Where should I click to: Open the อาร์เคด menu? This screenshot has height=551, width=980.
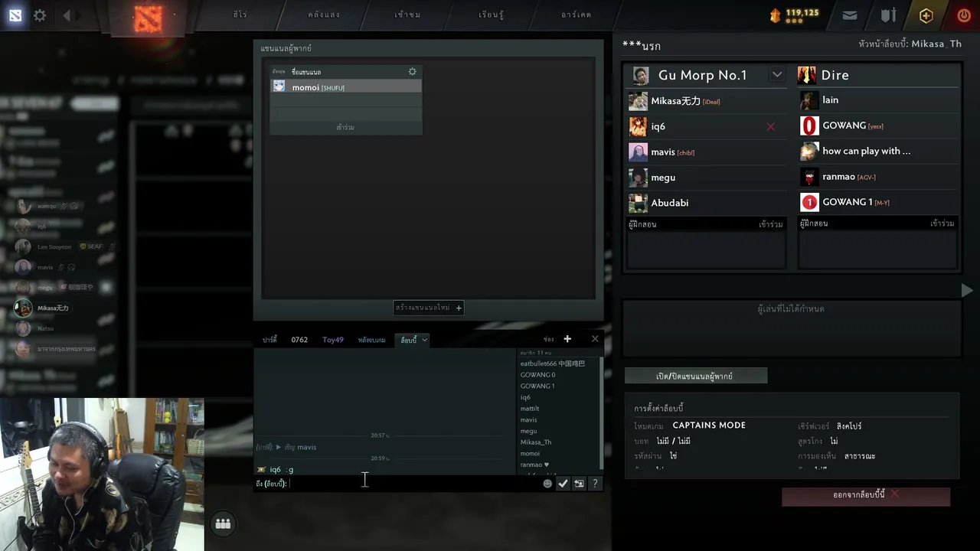pyautogui.click(x=576, y=15)
